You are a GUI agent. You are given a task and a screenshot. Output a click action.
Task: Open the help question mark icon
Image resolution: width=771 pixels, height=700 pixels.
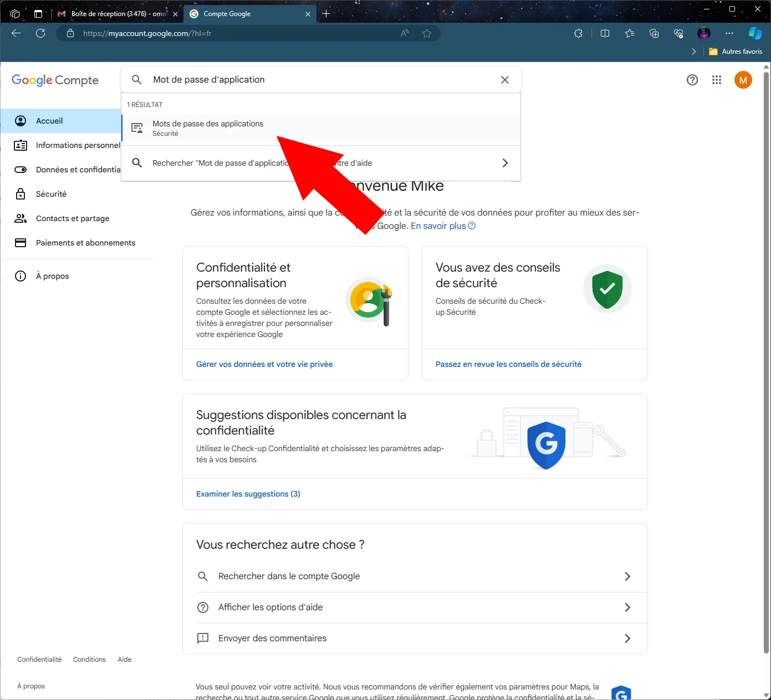point(692,80)
